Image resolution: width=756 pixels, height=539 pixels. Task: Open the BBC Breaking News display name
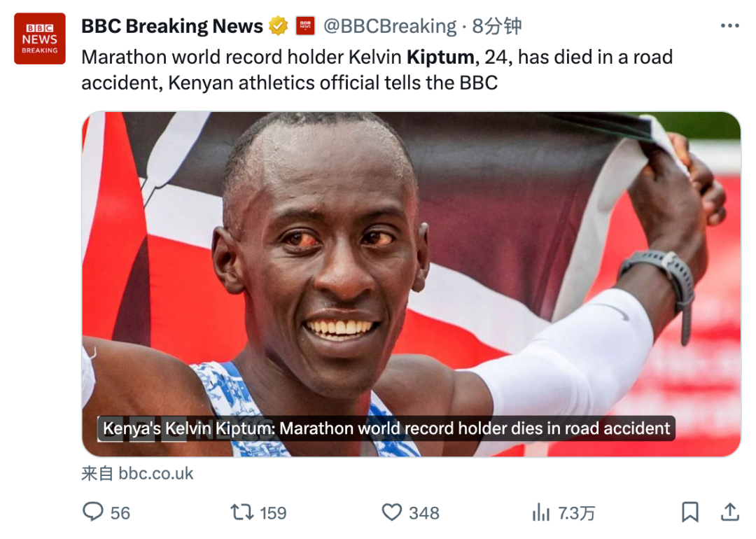172,26
